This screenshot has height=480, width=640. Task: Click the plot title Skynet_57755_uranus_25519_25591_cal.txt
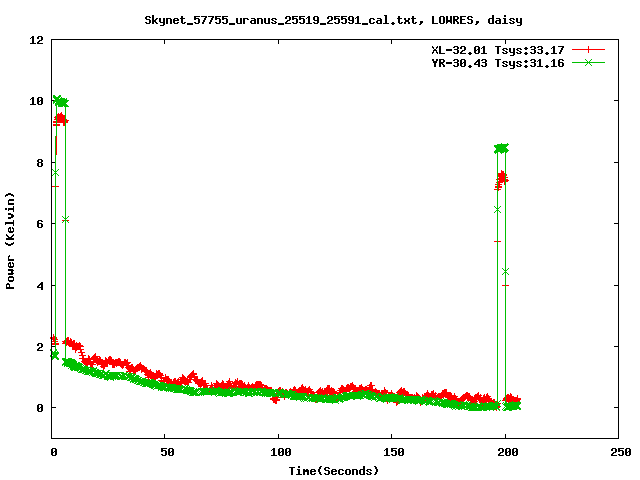click(281, 20)
